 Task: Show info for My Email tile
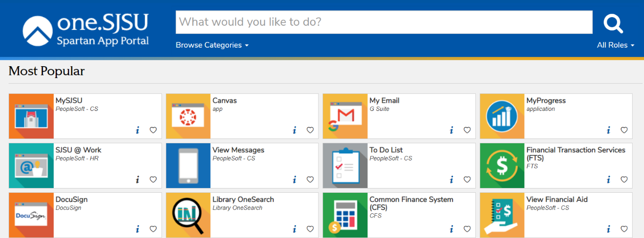452,130
